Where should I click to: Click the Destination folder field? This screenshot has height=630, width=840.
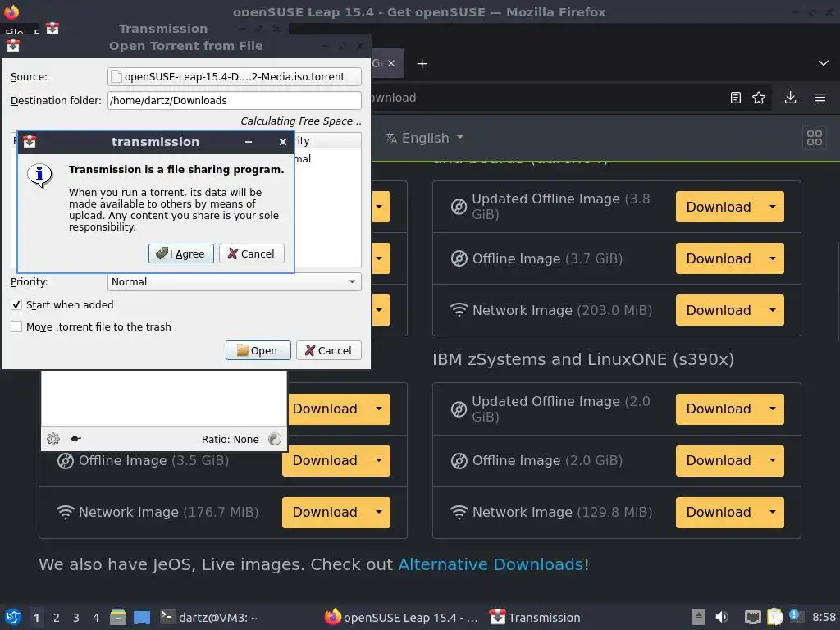pyautogui.click(x=234, y=100)
